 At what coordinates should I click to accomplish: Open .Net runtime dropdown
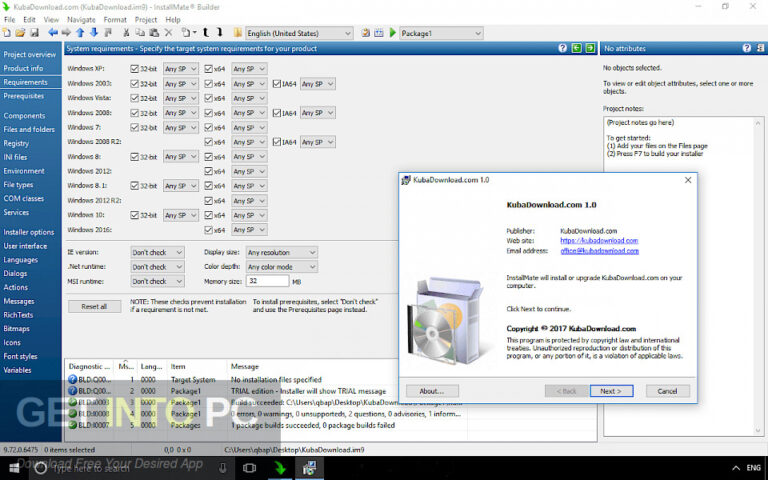157,267
